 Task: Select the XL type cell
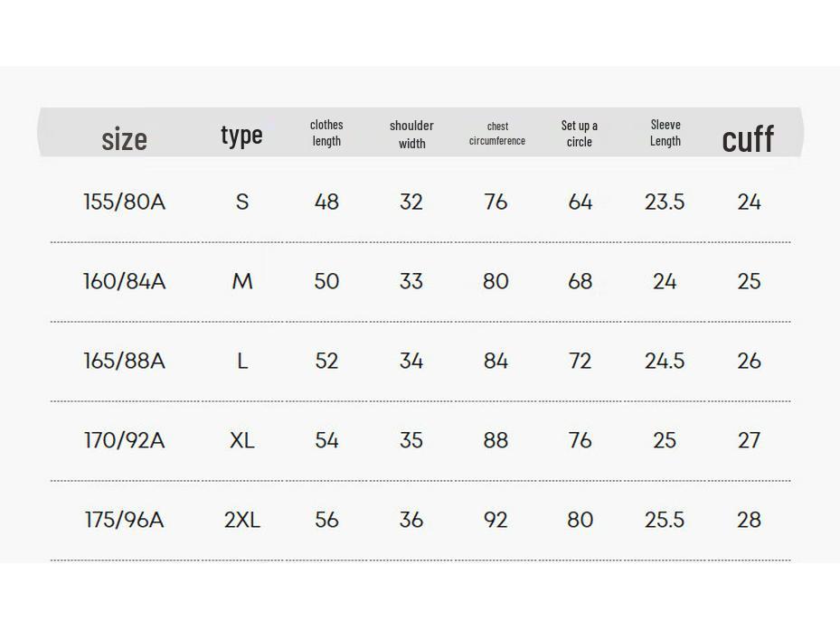point(241,440)
